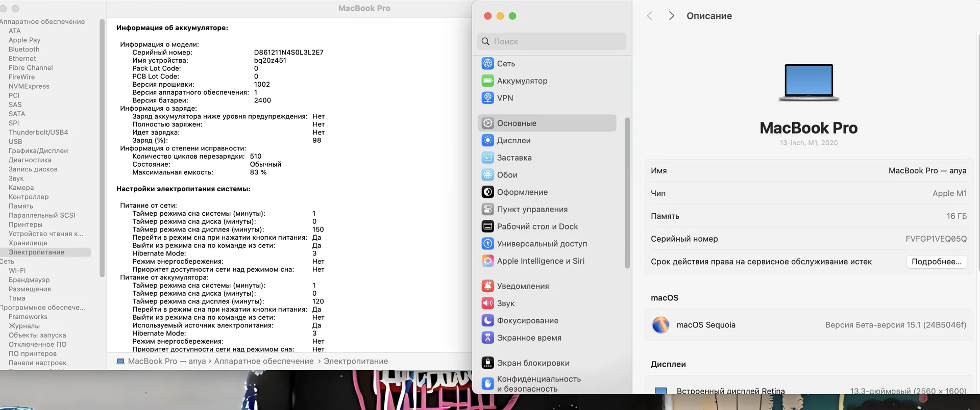Click the Поиск search field
Viewport: 980px width, 410px height.
(552, 41)
